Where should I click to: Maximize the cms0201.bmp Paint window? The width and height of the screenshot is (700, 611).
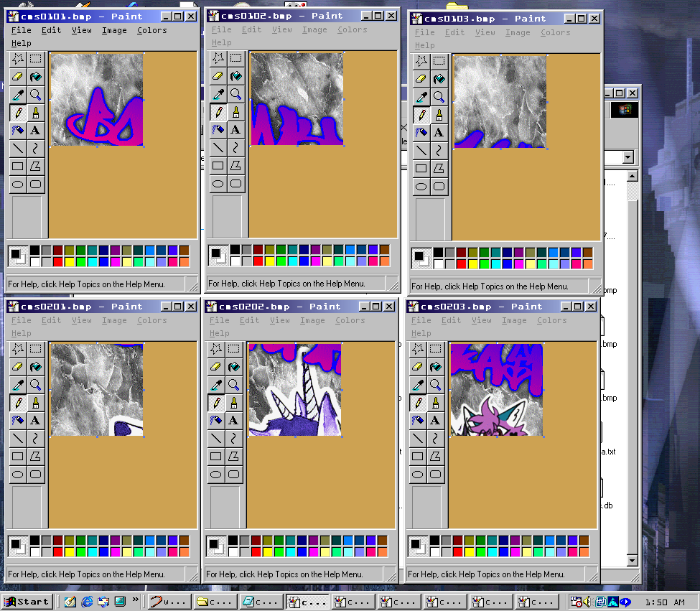point(177,306)
